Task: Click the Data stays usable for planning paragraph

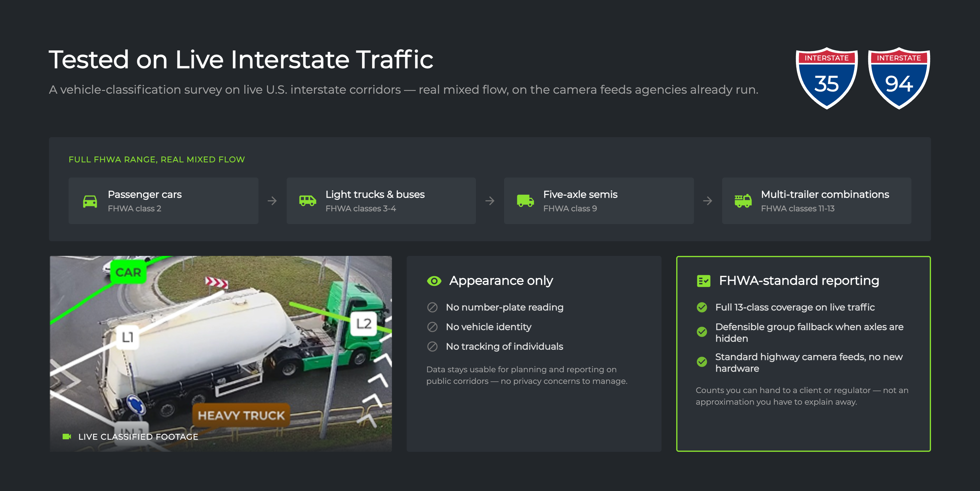Action: [527, 375]
